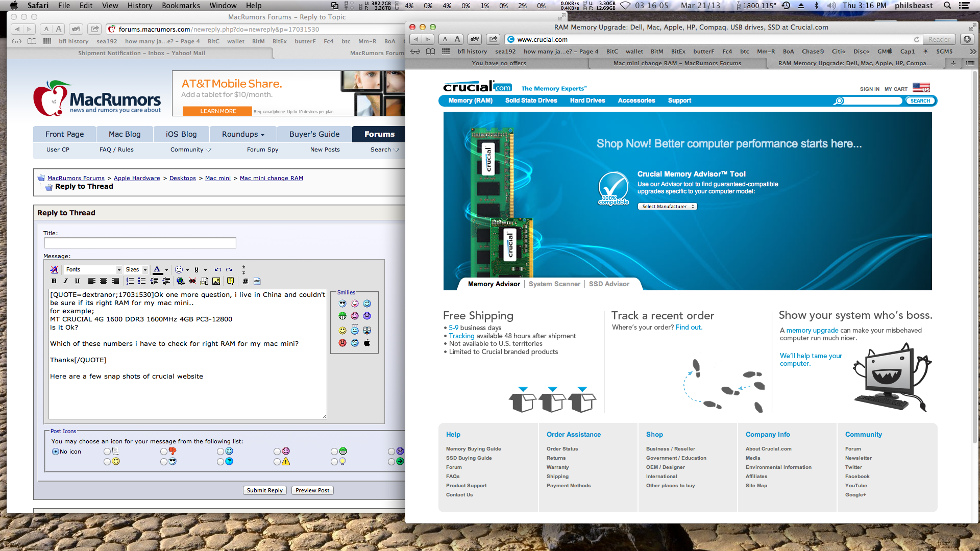980x551 pixels.
Task: Open Solid State Drives in Crucial nav
Action: [531, 101]
